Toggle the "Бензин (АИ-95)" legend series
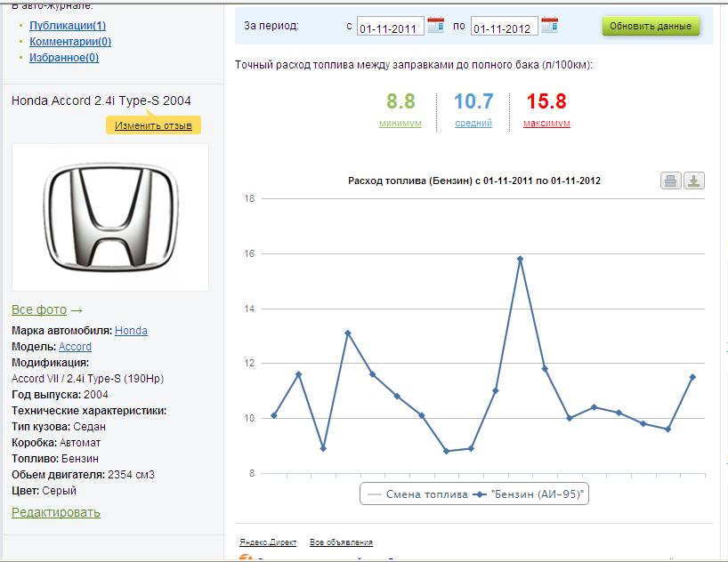728x562 pixels. coord(530,494)
